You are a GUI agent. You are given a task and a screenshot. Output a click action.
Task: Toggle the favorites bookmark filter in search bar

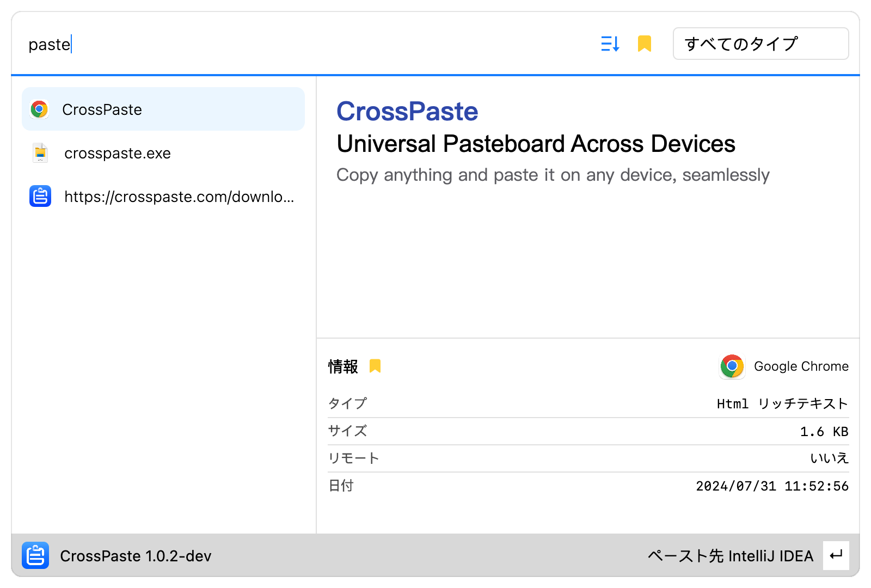tap(645, 44)
